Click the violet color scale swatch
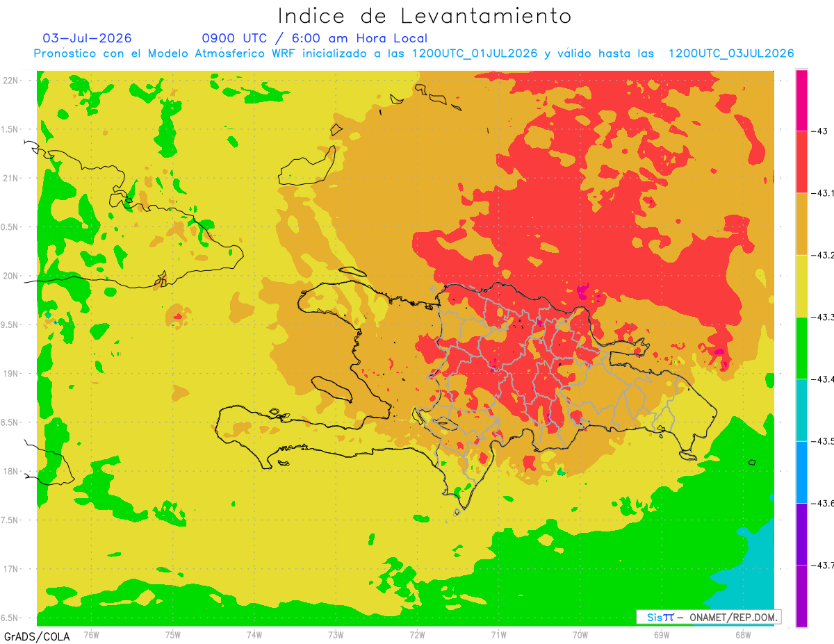 [x=801, y=534]
